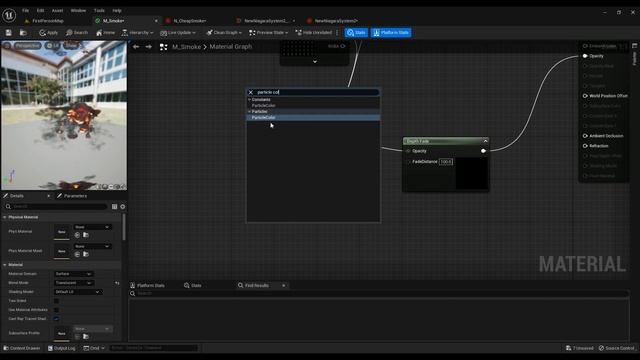Click the World Position Offset input pin
The image size is (640, 360).
[x=585, y=96]
